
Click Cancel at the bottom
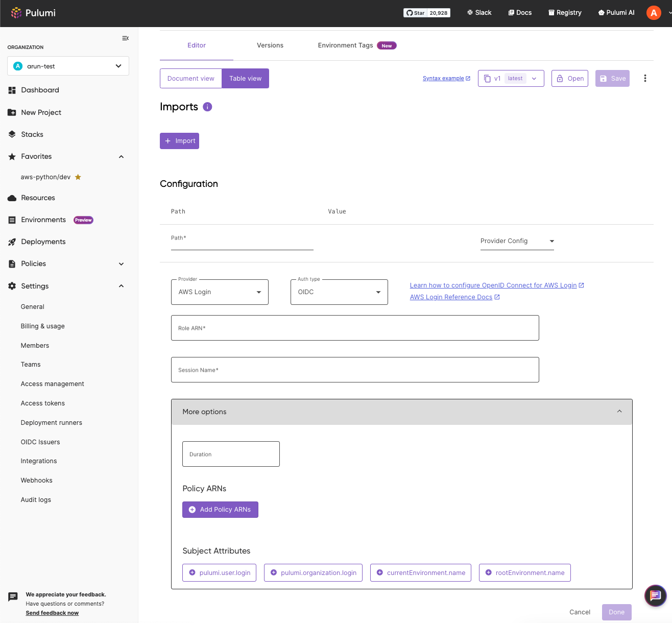coord(580,612)
